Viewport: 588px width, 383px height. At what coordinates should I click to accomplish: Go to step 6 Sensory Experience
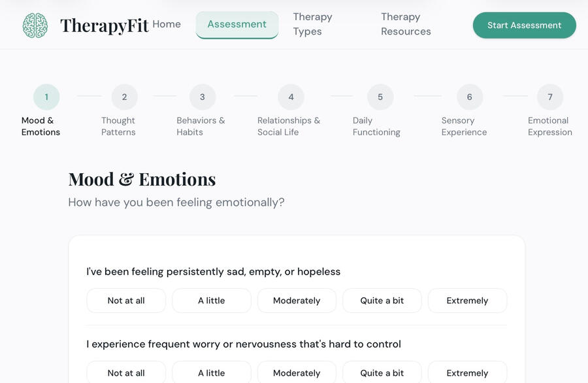[x=469, y=97]
